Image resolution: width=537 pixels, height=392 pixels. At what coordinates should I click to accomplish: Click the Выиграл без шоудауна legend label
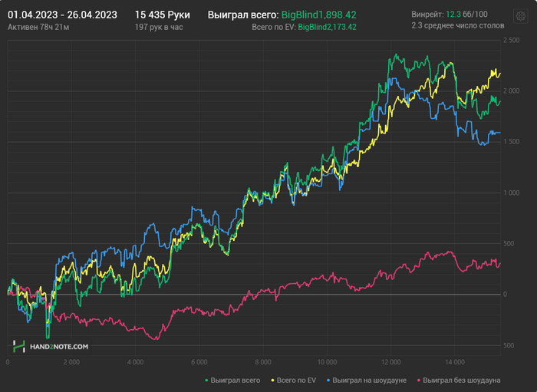(x=462, y=380)
